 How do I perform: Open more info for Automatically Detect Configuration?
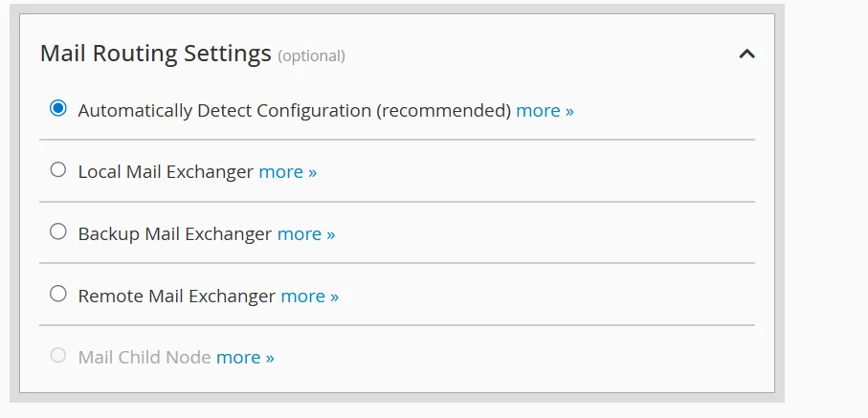545,111
